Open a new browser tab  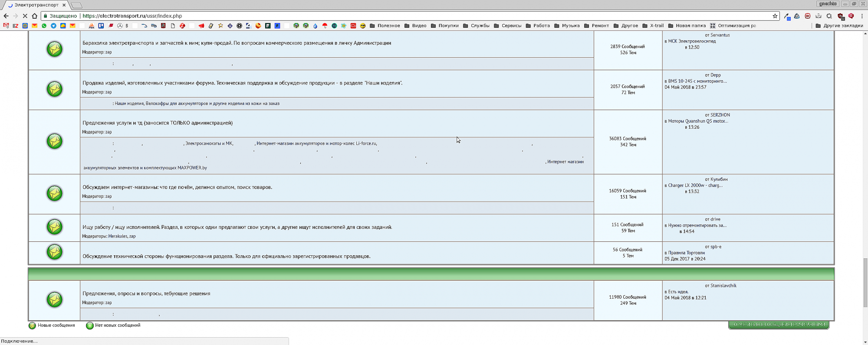coord(76,5)
